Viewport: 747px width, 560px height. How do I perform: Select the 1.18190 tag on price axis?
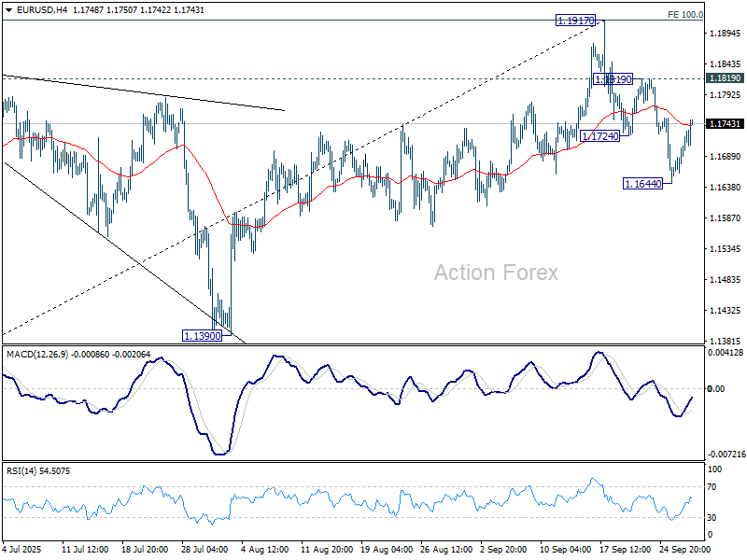click(725, 78)
